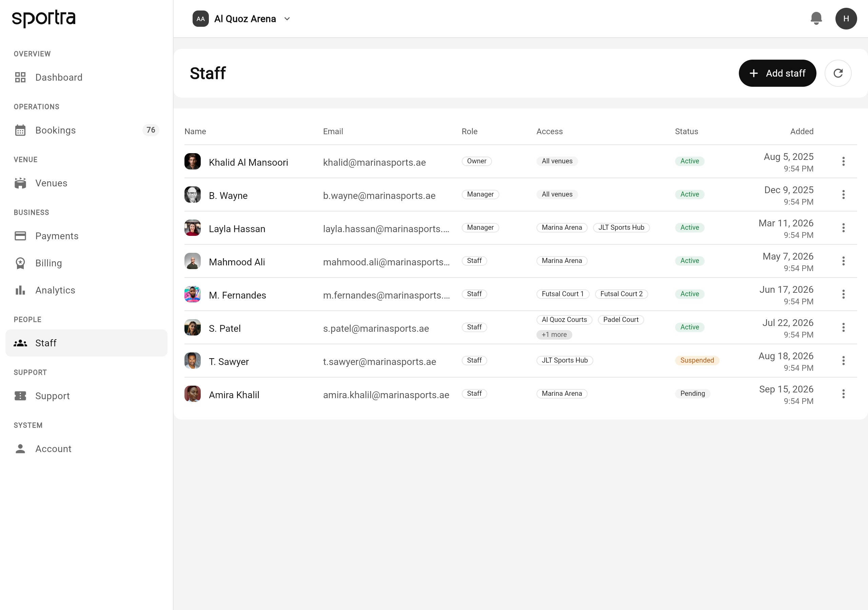Viewport: 868px width, 610px height.
Task: Open the more options menu for Khalid Al Mansoori
Action: pyautogui.click(x=843, y=161)
